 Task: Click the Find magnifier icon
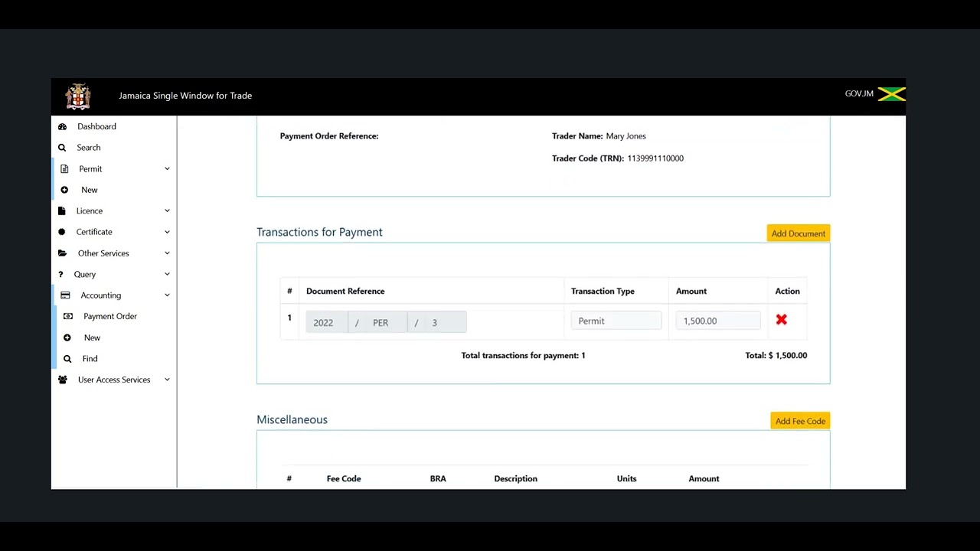67,359
